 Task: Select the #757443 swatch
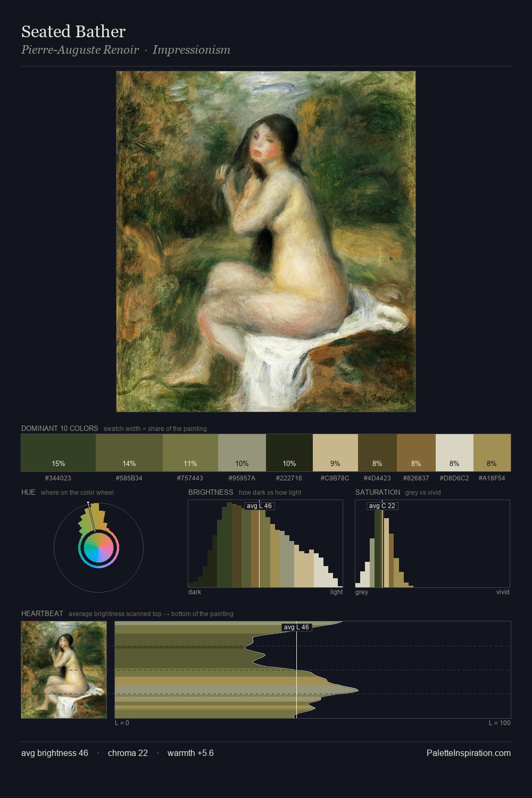pos(190,453)
